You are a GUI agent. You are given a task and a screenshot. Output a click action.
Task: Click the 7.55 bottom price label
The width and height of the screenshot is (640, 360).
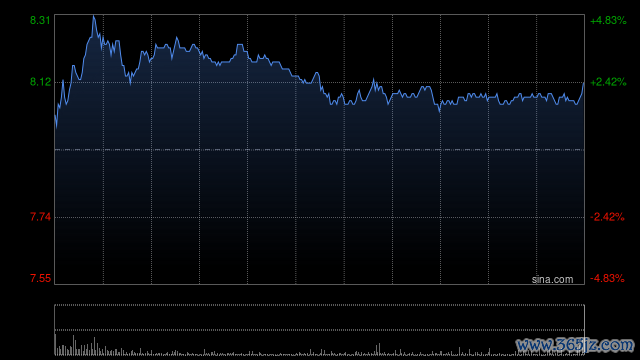[40, 278]
